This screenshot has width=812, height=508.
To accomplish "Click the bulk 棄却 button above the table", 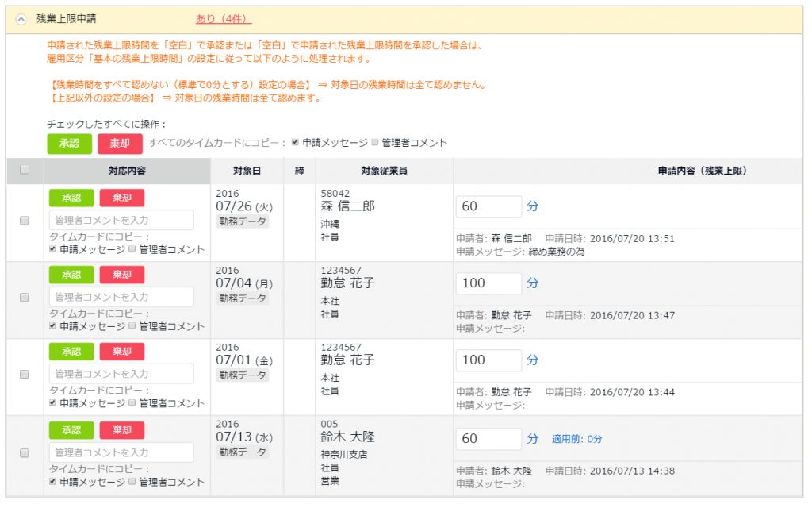I will coord(120,144).
